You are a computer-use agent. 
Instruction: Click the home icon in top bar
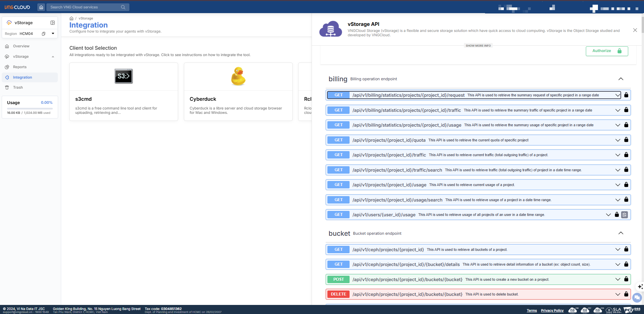(41, 7)
